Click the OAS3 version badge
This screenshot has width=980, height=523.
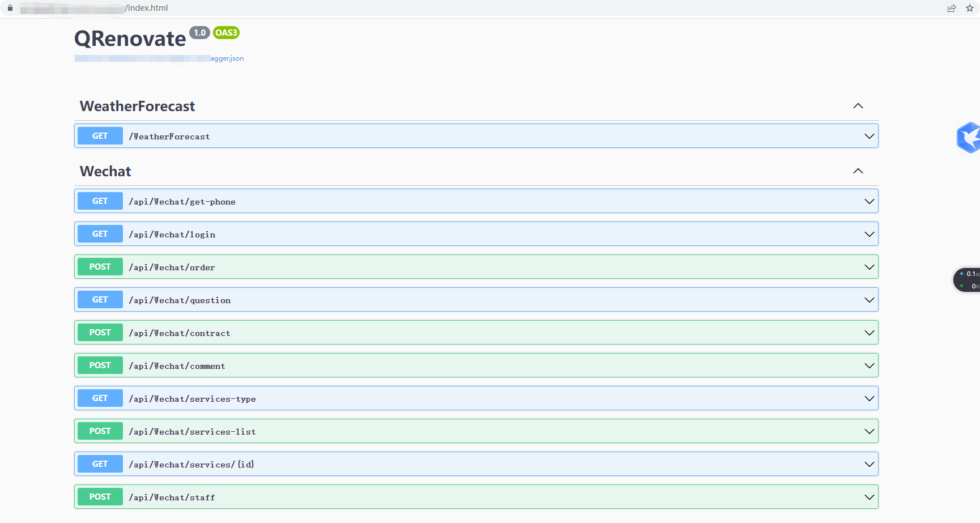226,33
